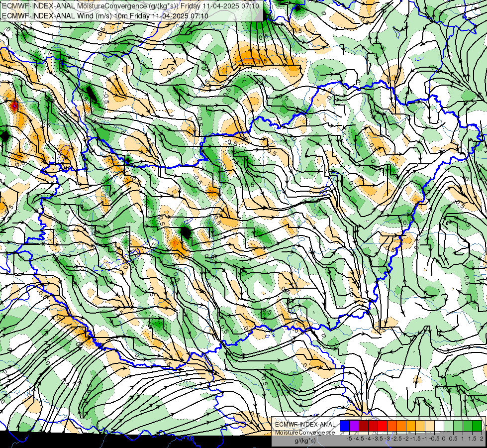Click the 0 tick label in the legend
487x448 pixels.
tap(444, 439)
